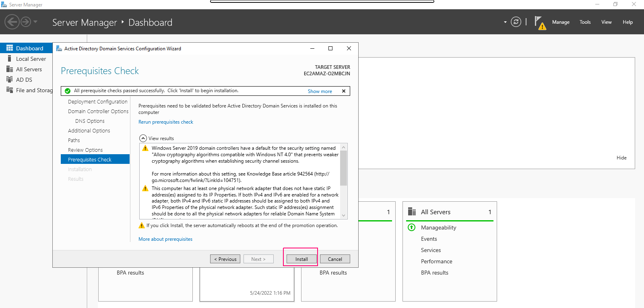Collapse the View results section

click(143, 138)
